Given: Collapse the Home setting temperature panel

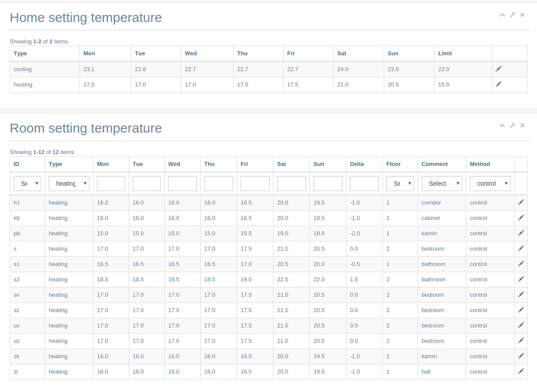Looking at the screenshot, I should [502, 15].
